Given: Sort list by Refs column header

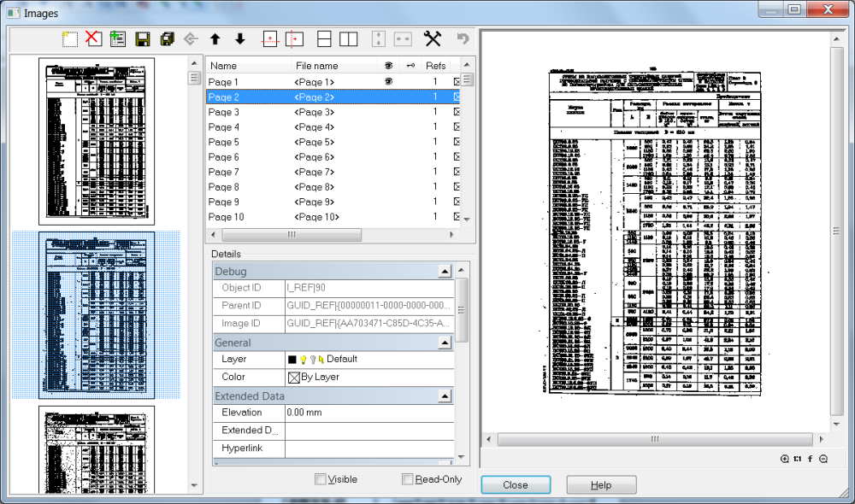Looking at the screenshot, I should [435, 66].
